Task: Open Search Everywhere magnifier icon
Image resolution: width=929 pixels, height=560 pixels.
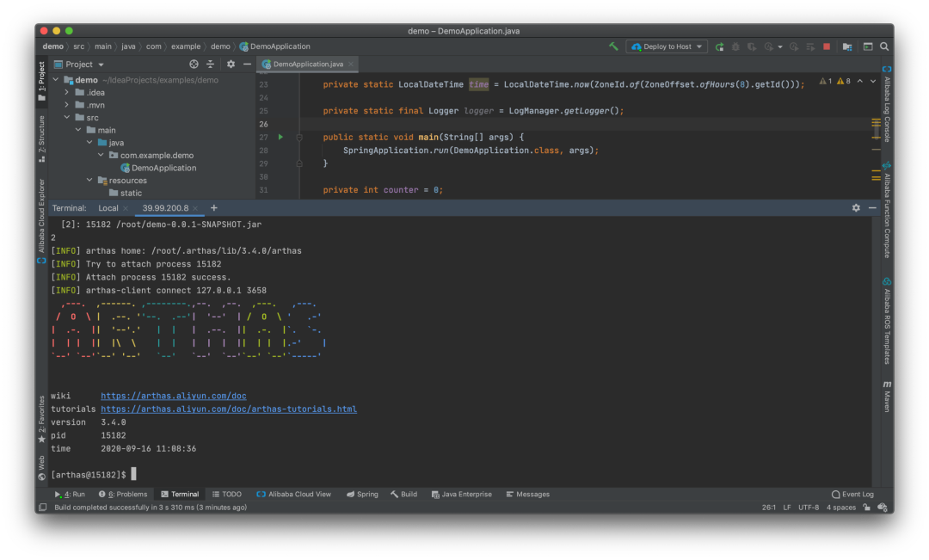Action: 885,46
